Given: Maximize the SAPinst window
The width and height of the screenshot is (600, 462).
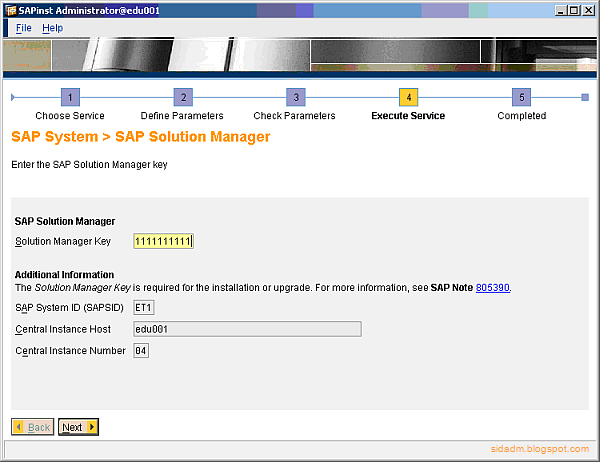Looking at the screenshot, I should [x=574, y=10].
